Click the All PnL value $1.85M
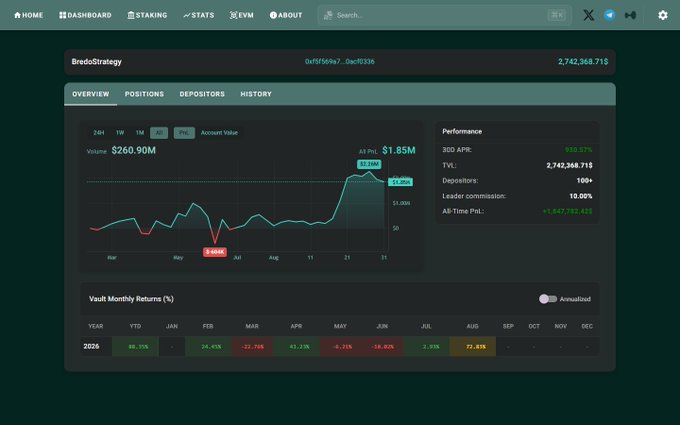680x425 pixels. pyautogui.click(x=399, y=150)
